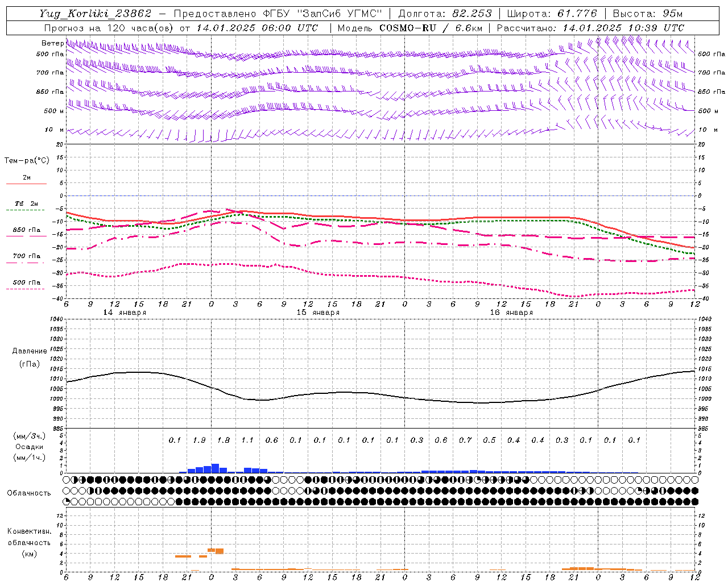
Task: Click the station name Yug_Korliki_23862
Action: coord(96,14)
